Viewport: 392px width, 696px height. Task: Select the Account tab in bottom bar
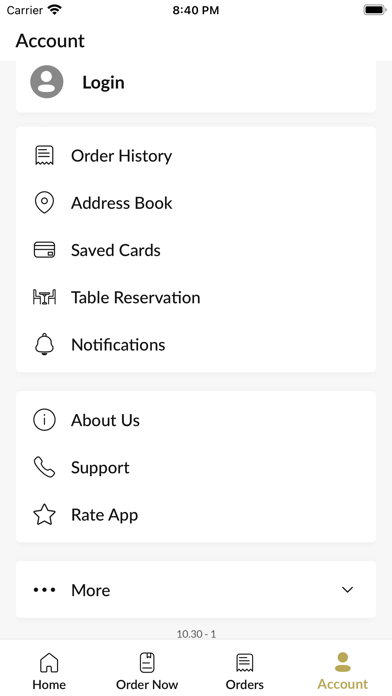click(343, 671)
